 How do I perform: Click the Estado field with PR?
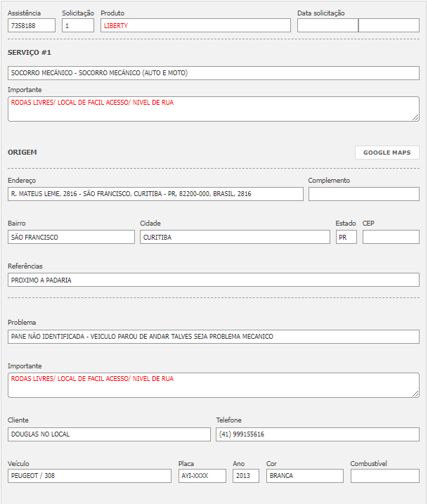(x=346, y=237)
